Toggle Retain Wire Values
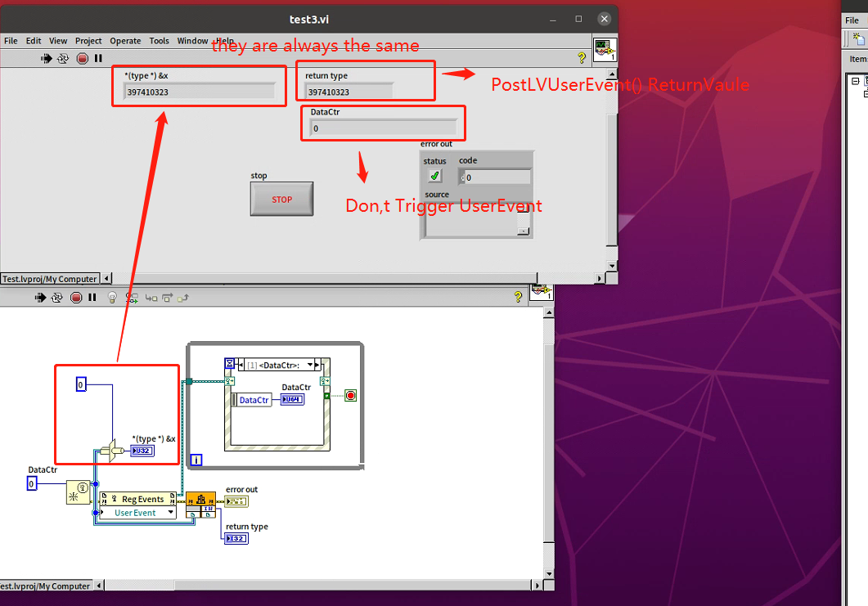The image size is (868, 606). click(130, 298)
